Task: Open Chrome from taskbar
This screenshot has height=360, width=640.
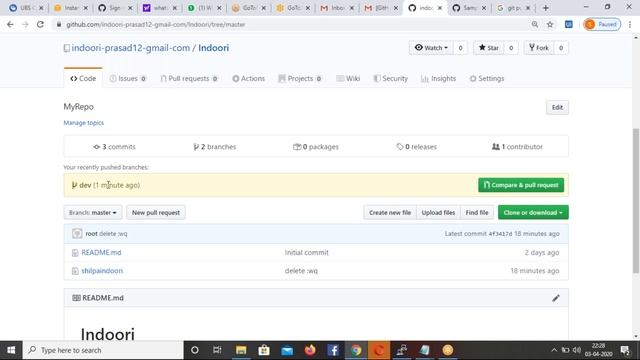Action: point(356,350)
